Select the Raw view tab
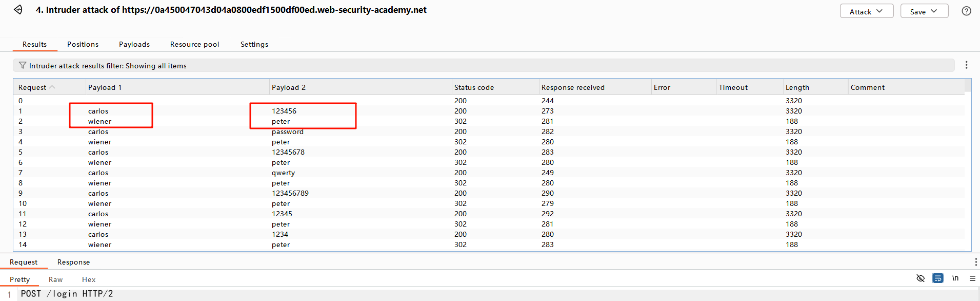980x301 pixels. click(55, 279)
